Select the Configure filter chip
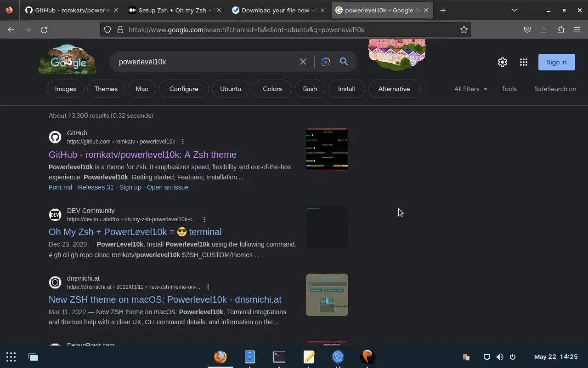Screen dimensions: 588x368 pyautogui.click(x=184, y=89)
